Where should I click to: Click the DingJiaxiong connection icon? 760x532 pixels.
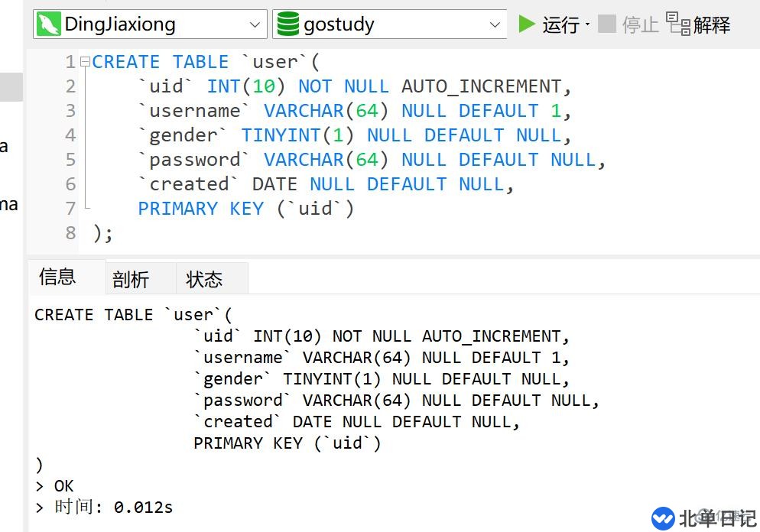[49, 24]
